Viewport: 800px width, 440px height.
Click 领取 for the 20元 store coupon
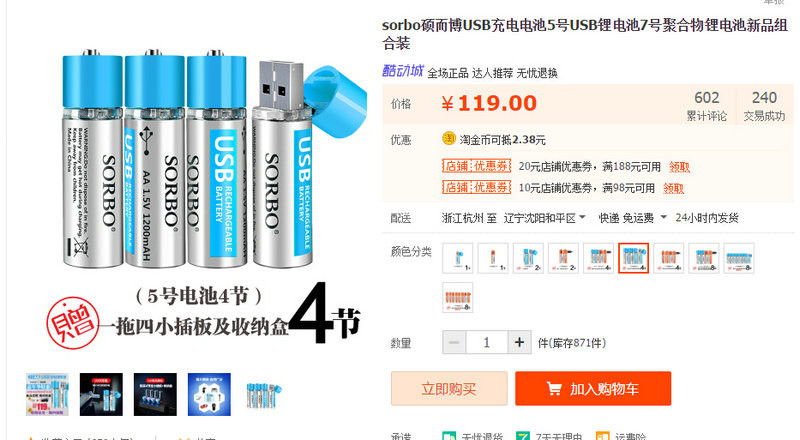(x=679, y=167)
